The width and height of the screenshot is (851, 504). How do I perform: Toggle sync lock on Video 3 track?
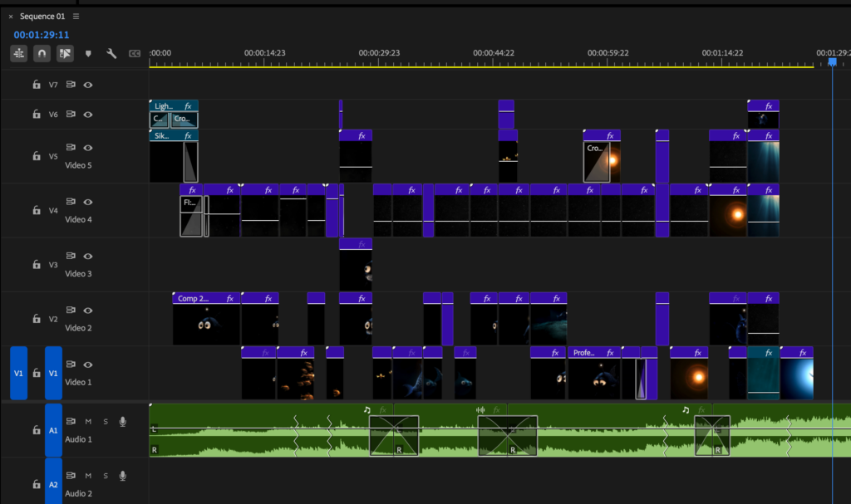coord(71,257)
